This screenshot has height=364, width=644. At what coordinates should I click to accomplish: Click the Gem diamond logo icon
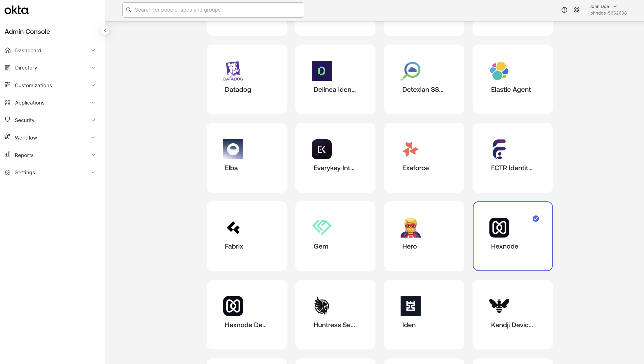click(321, 228)
